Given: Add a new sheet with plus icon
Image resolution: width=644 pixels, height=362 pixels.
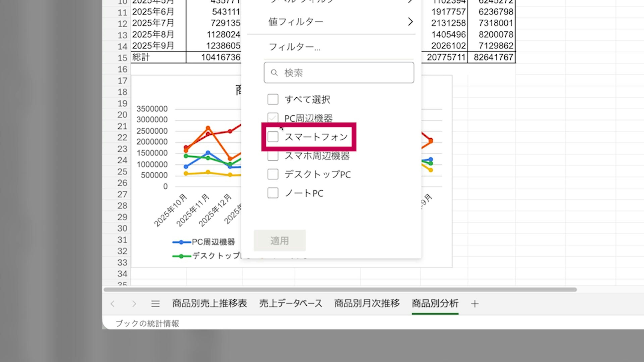Looking at the screenshot, I should point(474,304).
